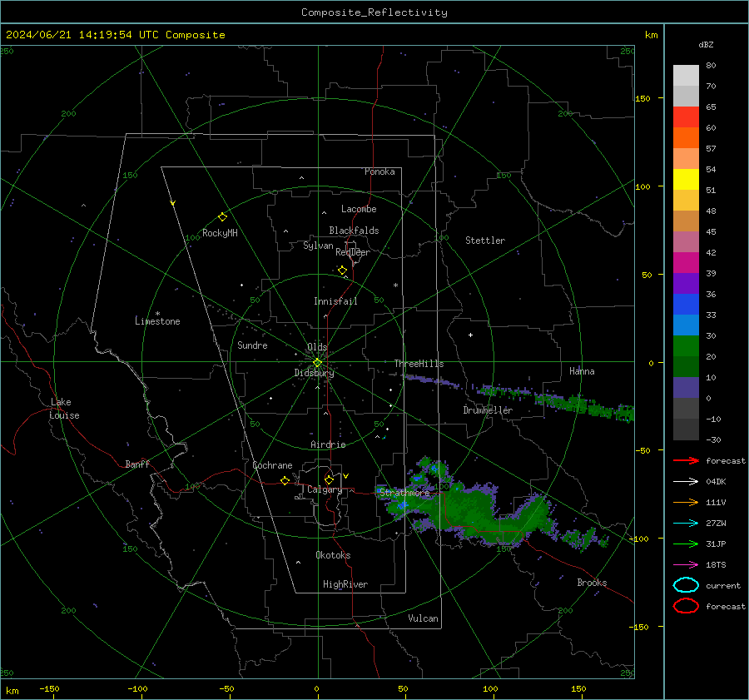Image resolution: width=749 pixels, height=700 pixels.
Task: Click the Drumheller city label
Action: [x=488, y=410]
